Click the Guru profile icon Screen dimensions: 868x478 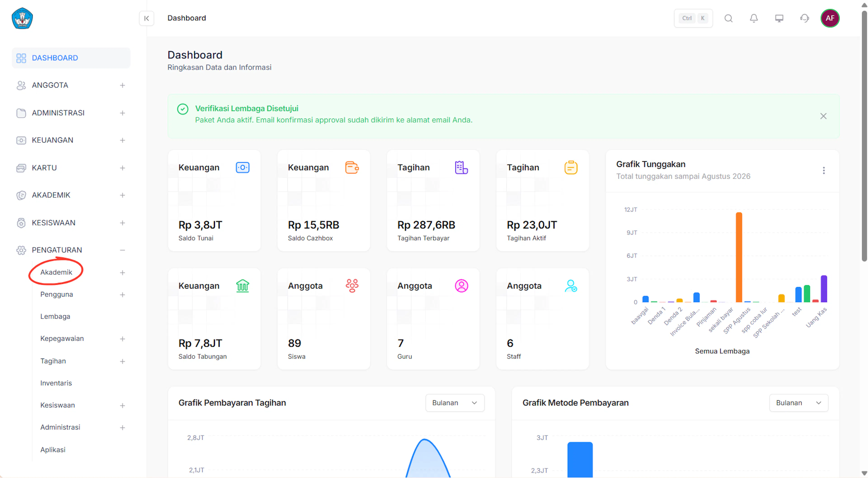(461, 286)
